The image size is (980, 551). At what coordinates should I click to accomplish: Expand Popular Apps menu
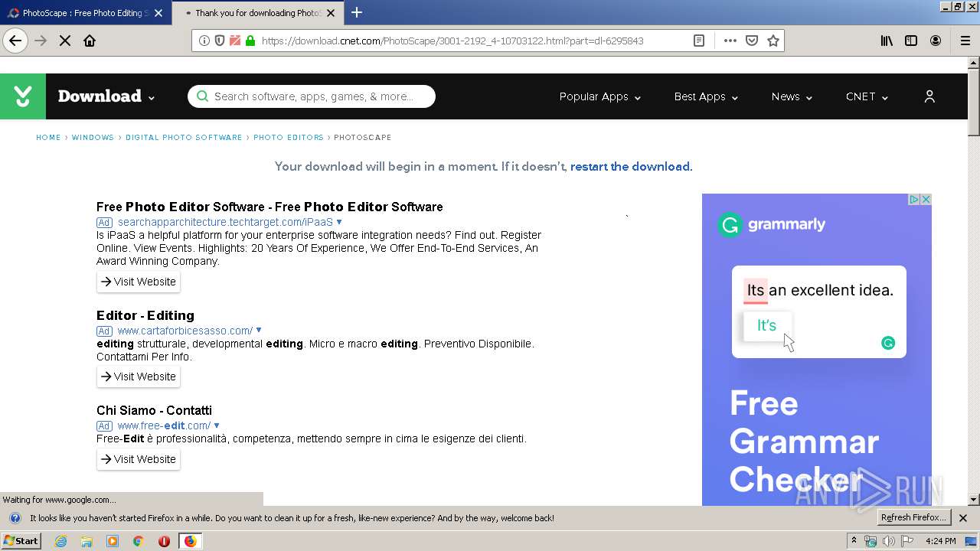[600, 96]
